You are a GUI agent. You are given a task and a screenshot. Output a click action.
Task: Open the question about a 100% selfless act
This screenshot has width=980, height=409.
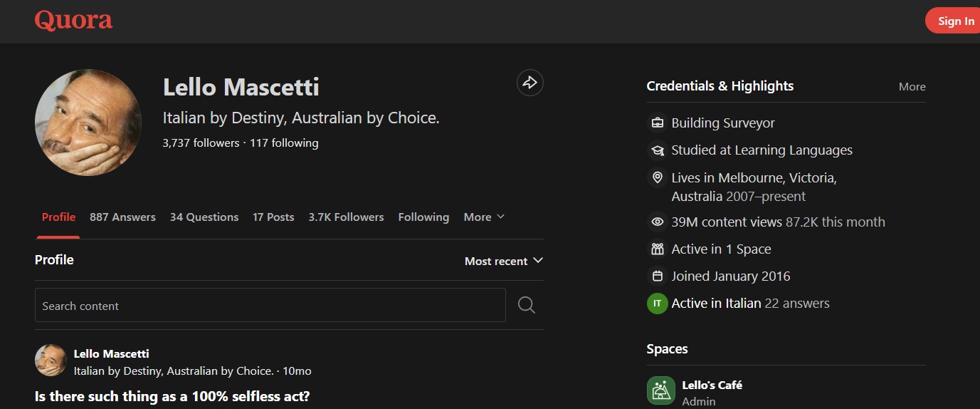pyautogui.click(x=172, y=396)
